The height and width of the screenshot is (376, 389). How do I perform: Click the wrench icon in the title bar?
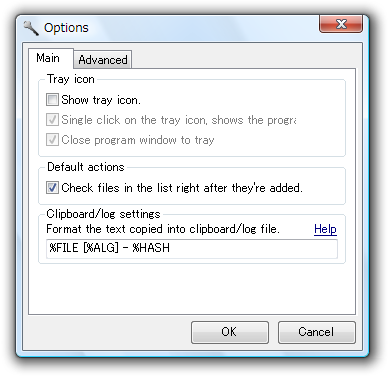tap(31, 28)
